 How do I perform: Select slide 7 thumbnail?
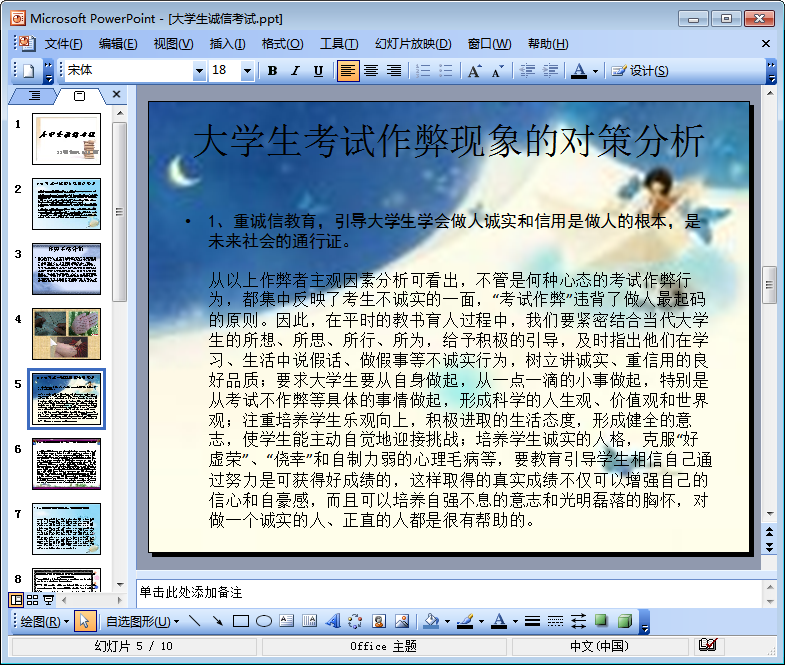click(x=66, y=529)
